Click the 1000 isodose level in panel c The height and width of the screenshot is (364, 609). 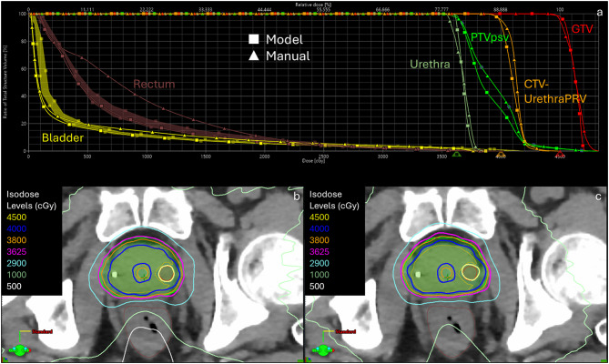(x=320, y=274)
